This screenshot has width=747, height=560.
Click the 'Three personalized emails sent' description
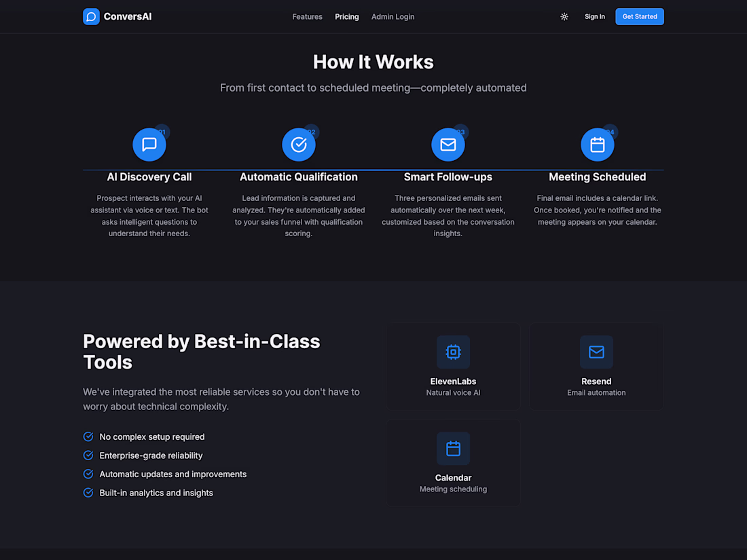[448, 216]
